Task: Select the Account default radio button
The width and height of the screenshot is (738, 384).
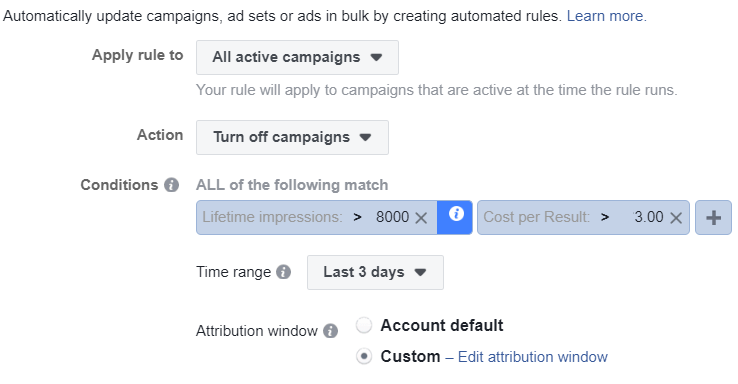Action: [364, 325]
